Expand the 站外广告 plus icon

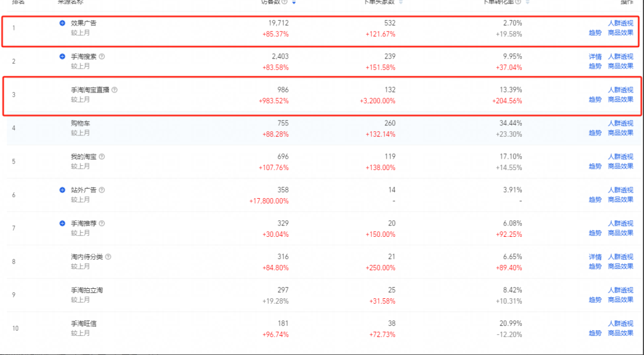click(62, 190)
